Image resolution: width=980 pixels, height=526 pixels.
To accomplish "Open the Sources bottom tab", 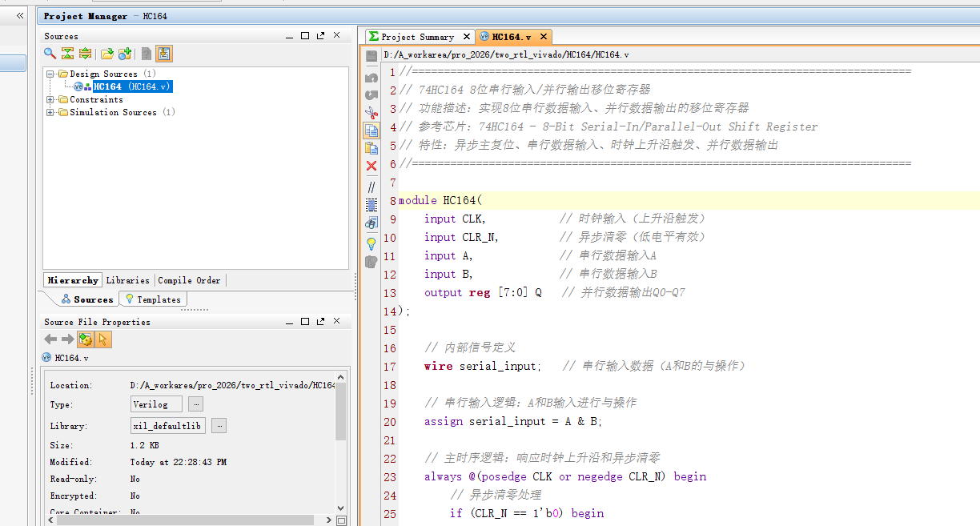I will [x=86, y=299].
